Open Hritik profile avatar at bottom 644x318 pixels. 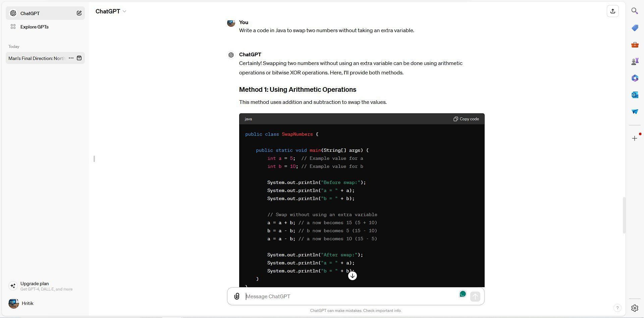[14, 303]
